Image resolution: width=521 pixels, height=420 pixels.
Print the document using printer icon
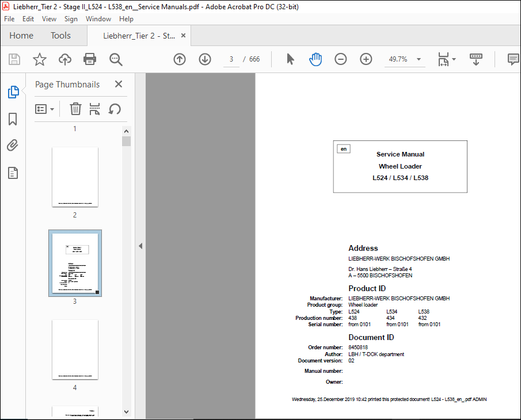(x=90, y=59)
